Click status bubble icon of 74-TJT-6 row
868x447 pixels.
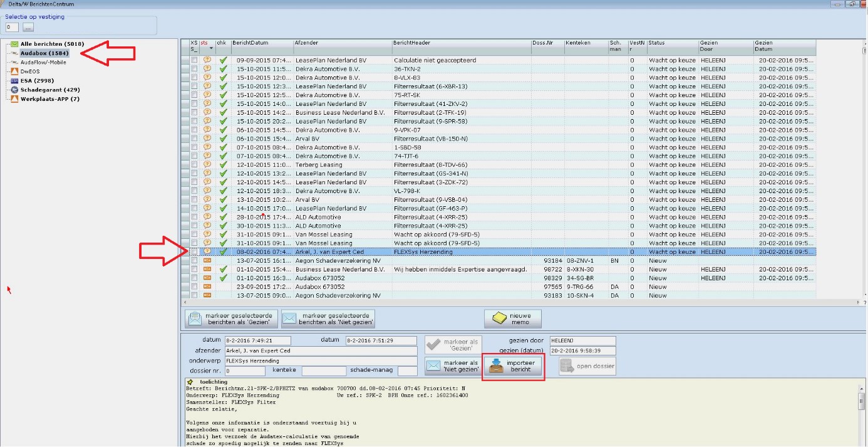pyautogui.click(x=207, y=156)
